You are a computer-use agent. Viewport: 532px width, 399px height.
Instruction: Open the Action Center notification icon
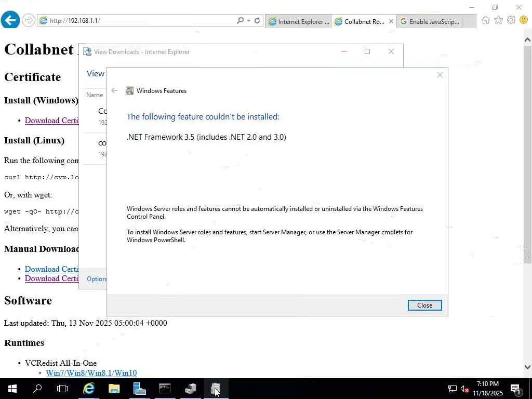[516, 389]
